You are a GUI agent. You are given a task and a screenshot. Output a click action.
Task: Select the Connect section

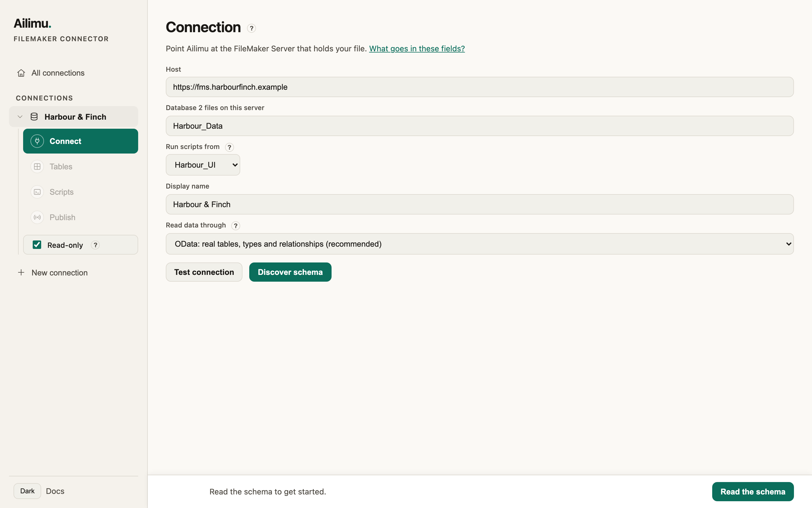click(x=81, y=141)
